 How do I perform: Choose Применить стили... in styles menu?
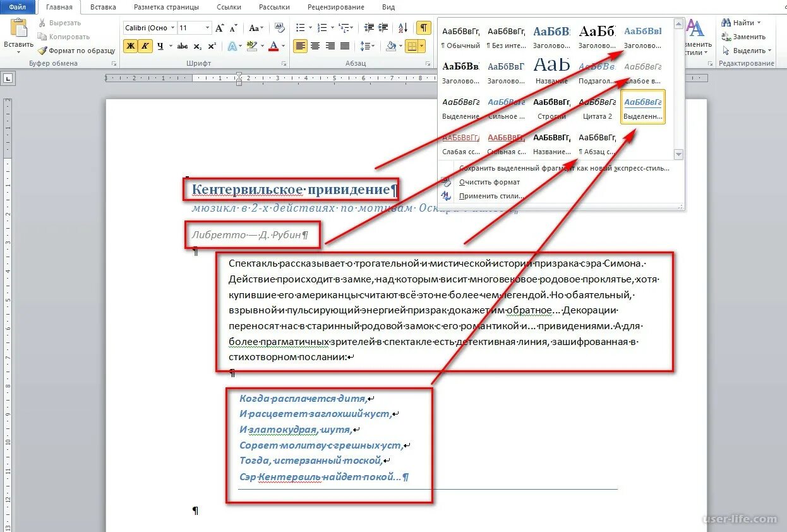point(491,196)
